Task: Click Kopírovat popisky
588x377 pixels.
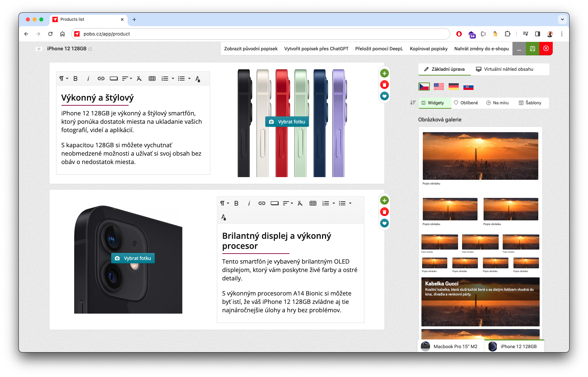Action: (429, 49)
